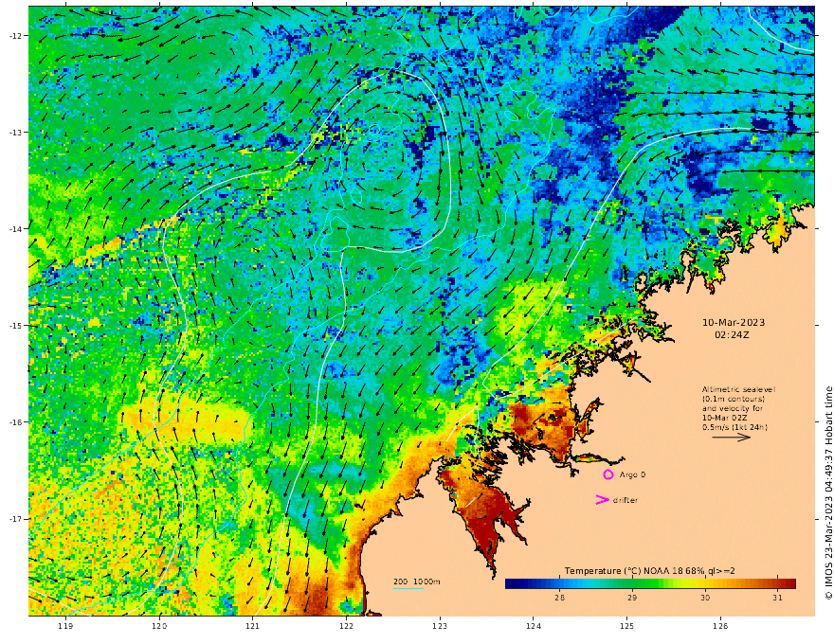Click the longitude axis label '120'

point(159,626)
